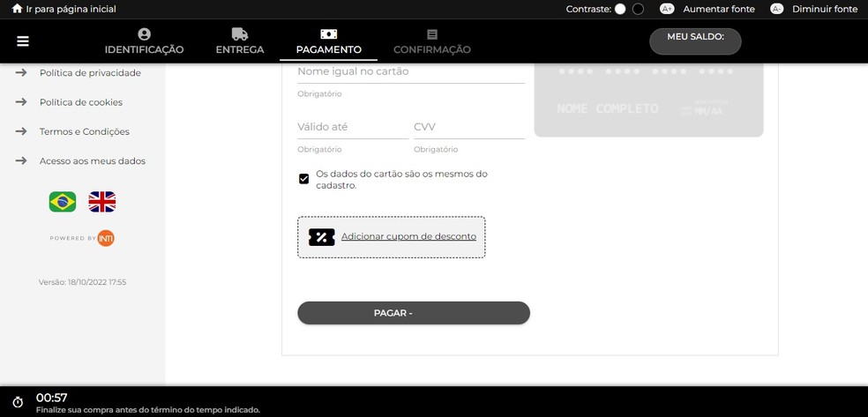Open the hamburger menu icon
The height and width of the screenshot is (417, 868).
point(23,41)
